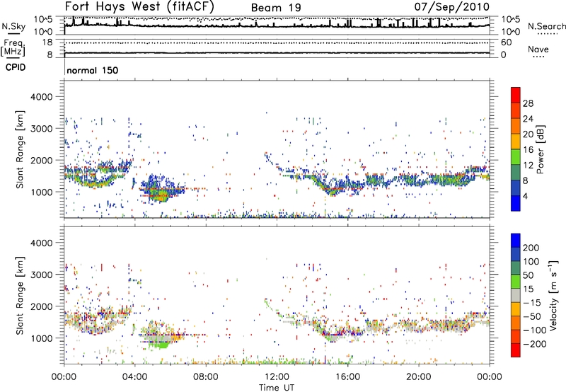Click the red top of the power color bar
566x392 pixels.
click(516, 95)
